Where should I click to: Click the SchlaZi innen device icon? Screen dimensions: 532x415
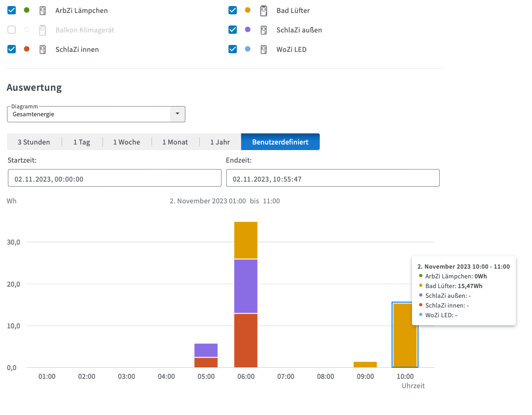point(43,49)
